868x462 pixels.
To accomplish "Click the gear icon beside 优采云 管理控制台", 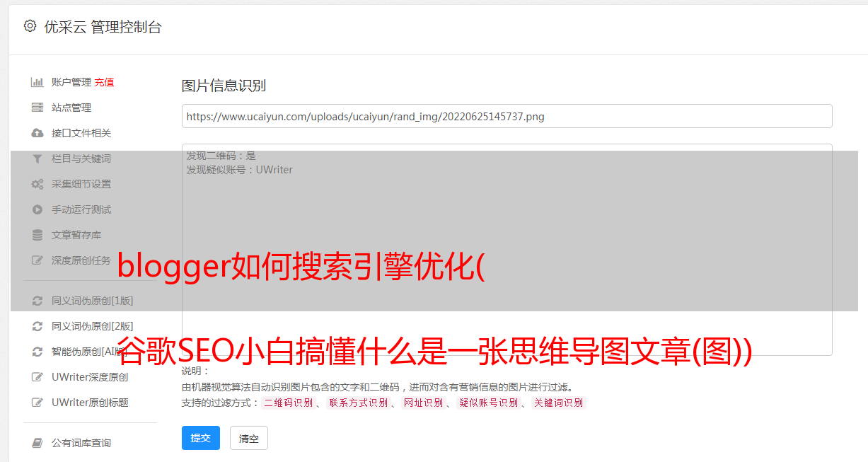I will point(30,26).
